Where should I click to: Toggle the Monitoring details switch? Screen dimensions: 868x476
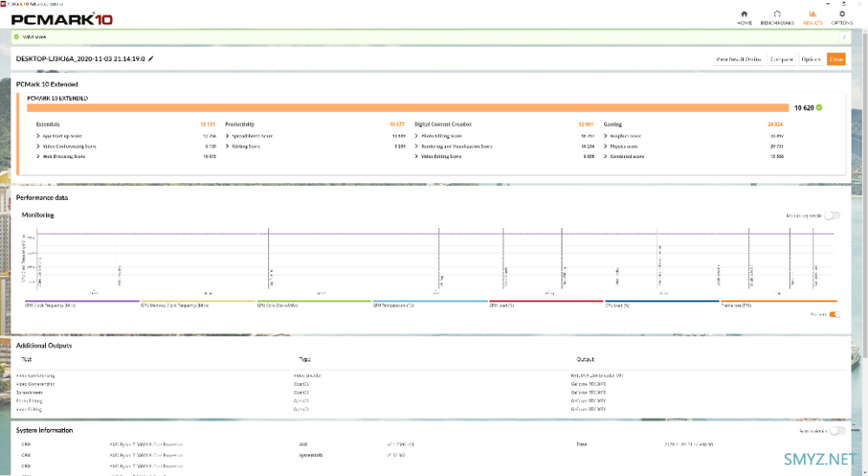[x=832, y=215]
